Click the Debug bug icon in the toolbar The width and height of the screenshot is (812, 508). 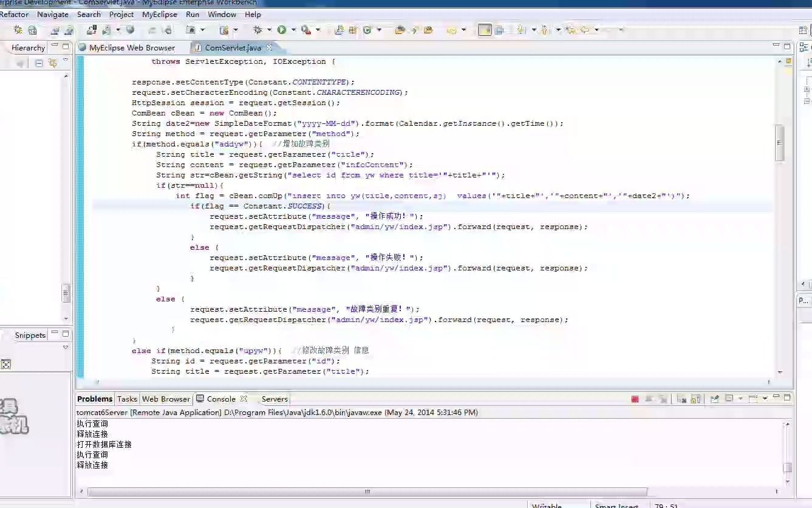point(258,30)
